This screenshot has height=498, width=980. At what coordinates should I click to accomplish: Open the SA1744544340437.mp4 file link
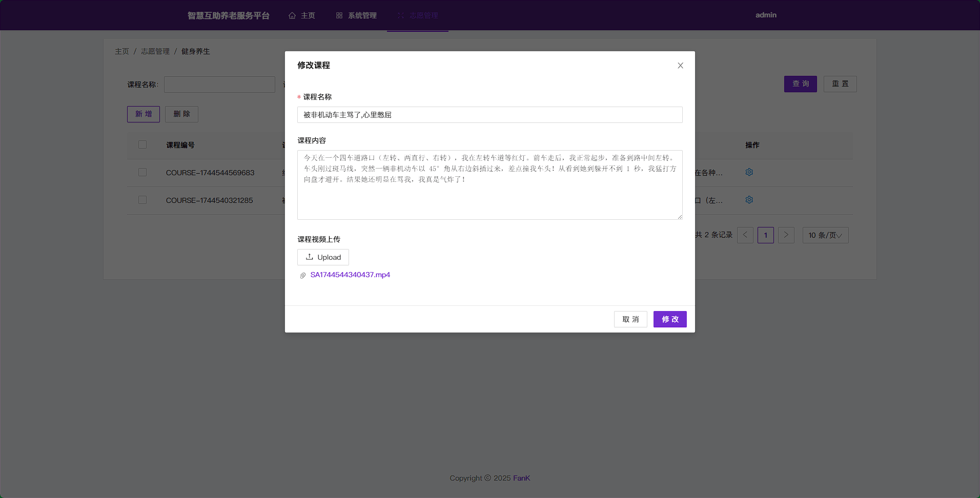tap(350, 275)
